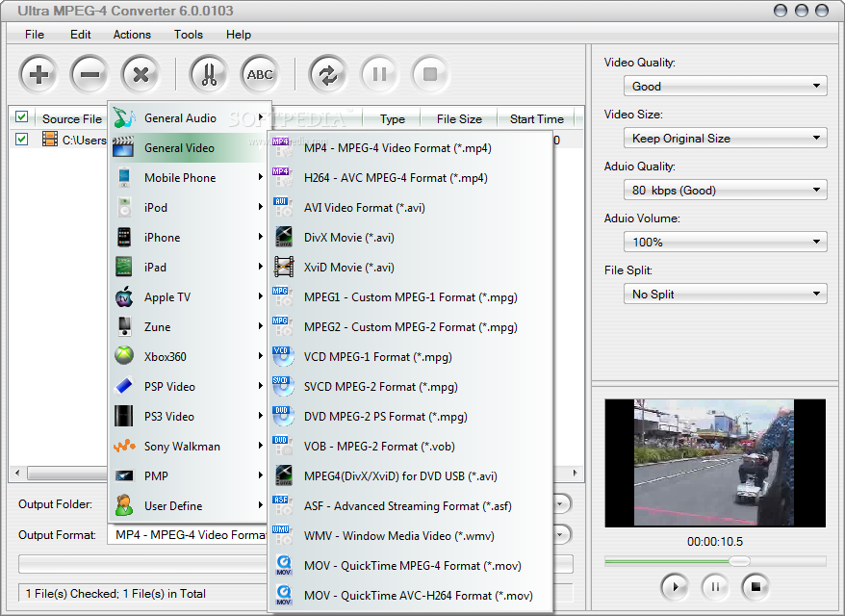
Task: Choose VOB - MPEG-2 Format (*.vob)
Action: [411, 447]
